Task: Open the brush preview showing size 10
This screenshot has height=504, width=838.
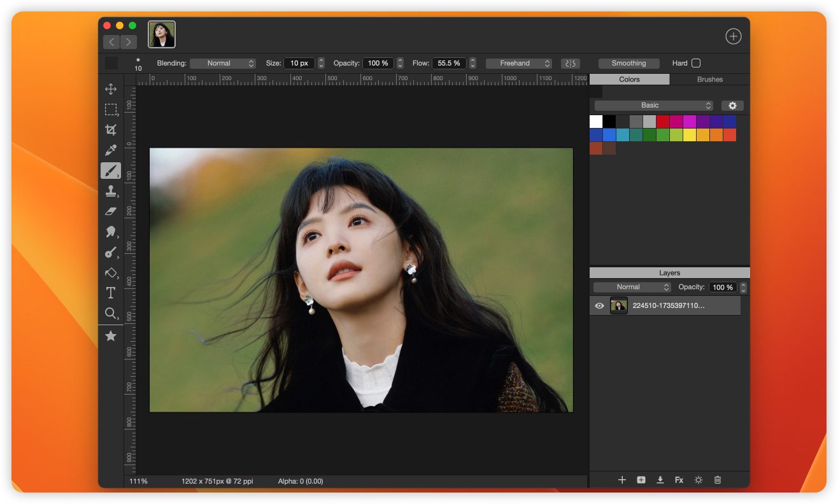Action: [x=138, y=64]
